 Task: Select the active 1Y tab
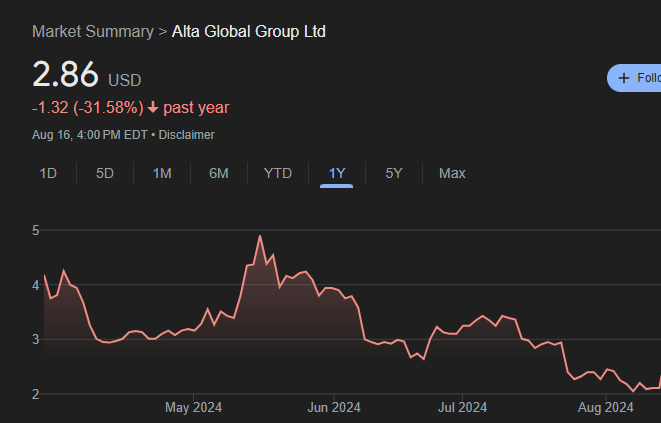click(337, 173)
